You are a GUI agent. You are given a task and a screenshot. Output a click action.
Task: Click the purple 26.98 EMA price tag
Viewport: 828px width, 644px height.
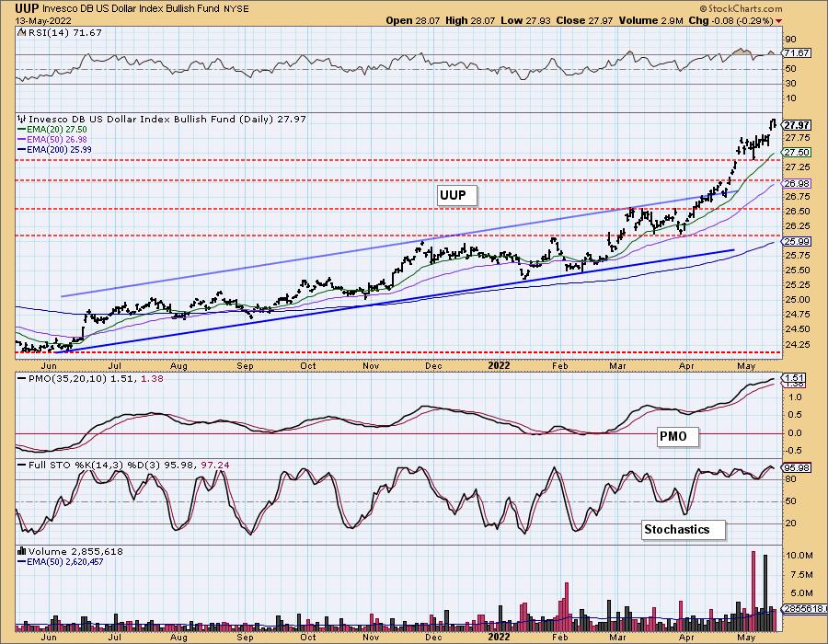pyautogui.click(x=797, y=184)
